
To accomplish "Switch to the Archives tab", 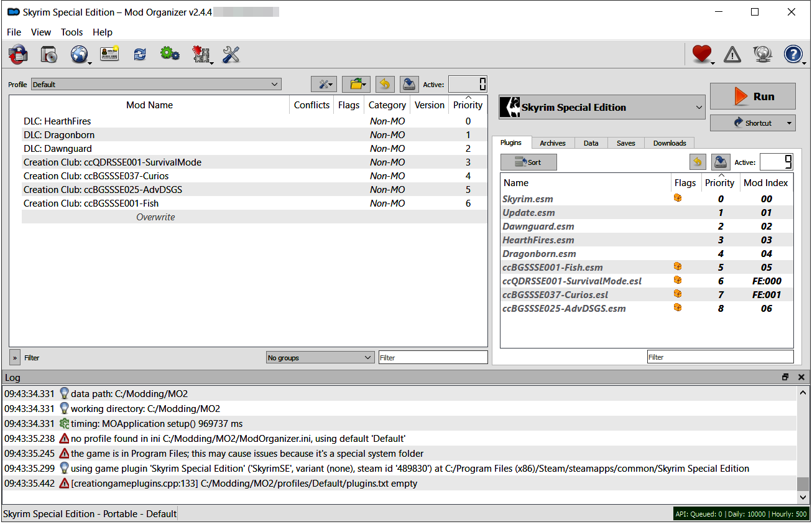I will 553,143.
